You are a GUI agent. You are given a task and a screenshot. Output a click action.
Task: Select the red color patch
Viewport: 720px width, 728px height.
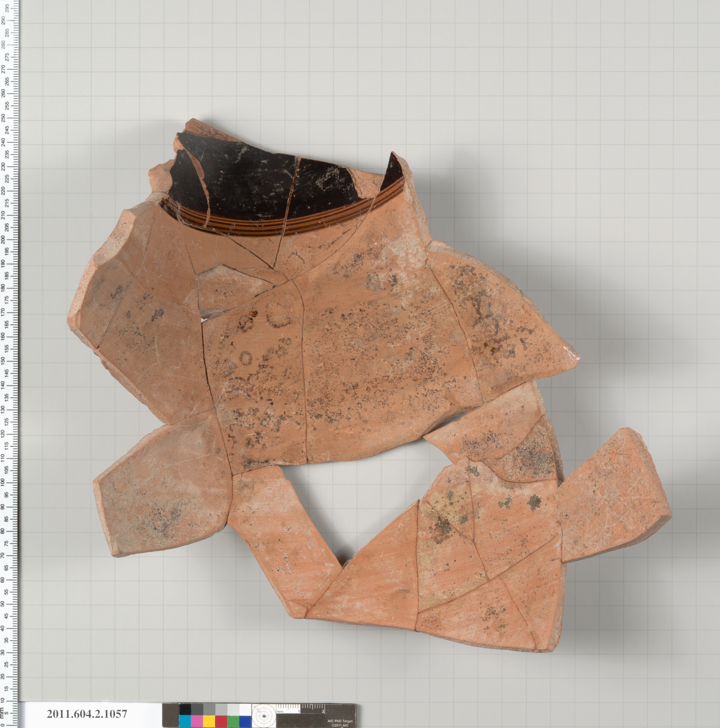pos(221,721)
